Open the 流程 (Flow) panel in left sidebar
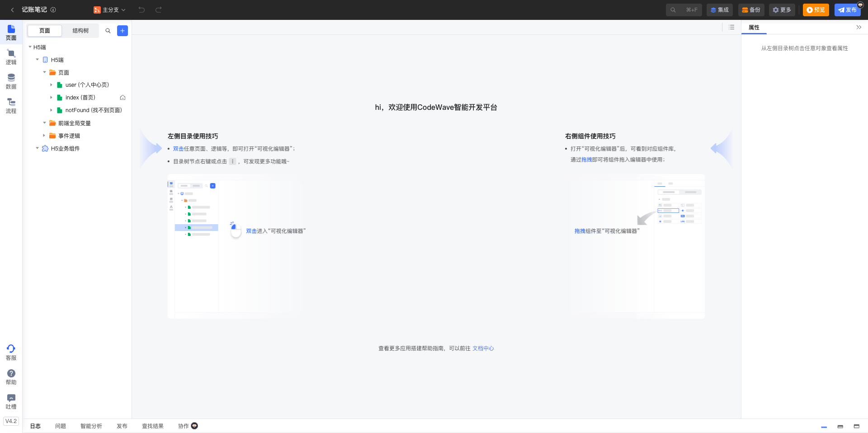 11,105
